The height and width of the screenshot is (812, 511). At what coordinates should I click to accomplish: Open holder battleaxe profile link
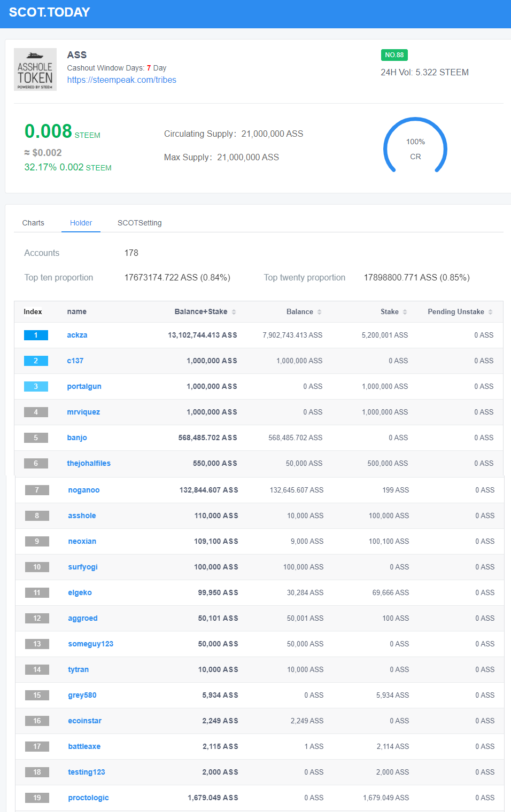click(x=84, y=746)
